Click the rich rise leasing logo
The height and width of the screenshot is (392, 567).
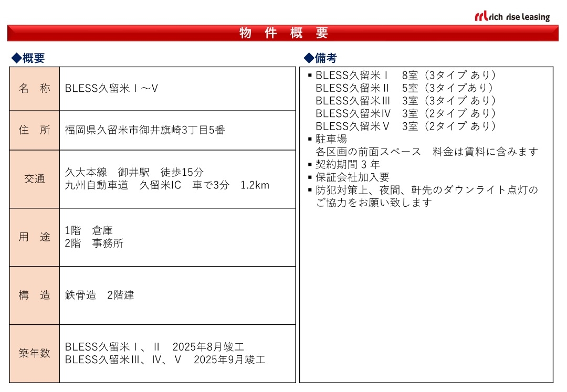(x=512, y=16)
